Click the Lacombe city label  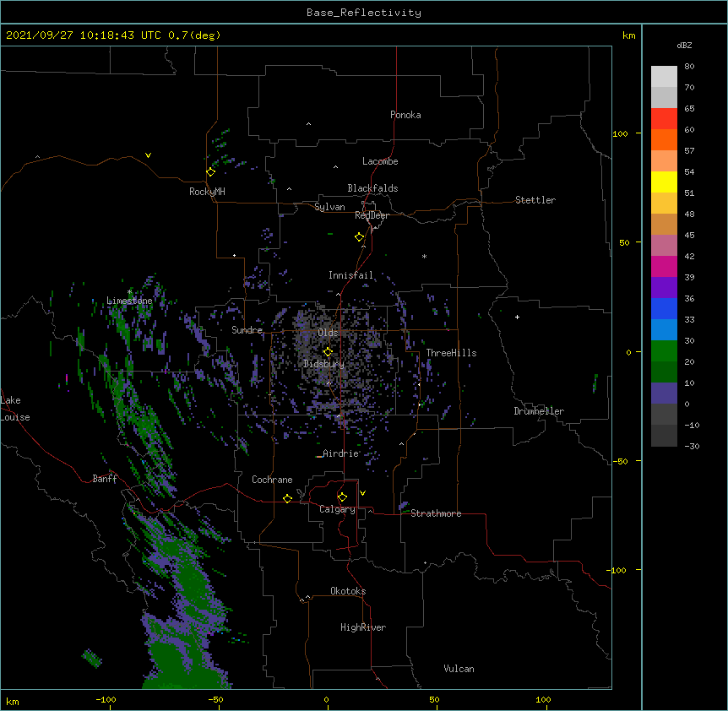[x=380, y=161]
